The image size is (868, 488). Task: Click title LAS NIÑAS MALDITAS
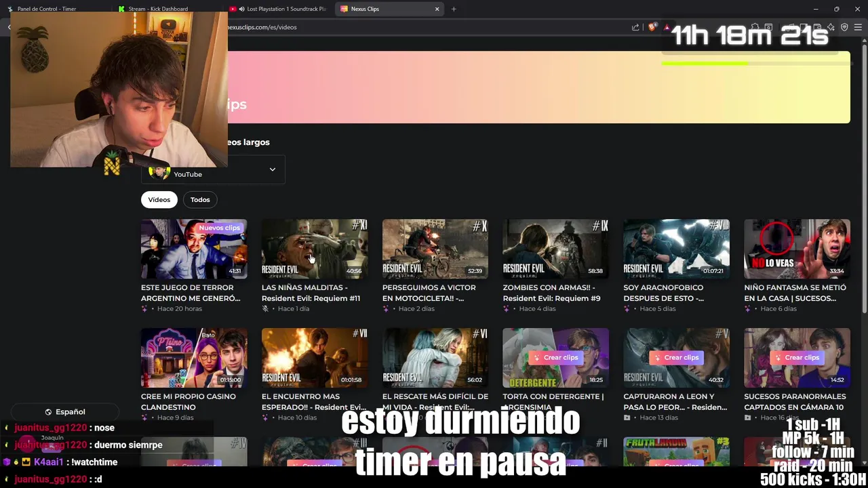tap(311, 293)
